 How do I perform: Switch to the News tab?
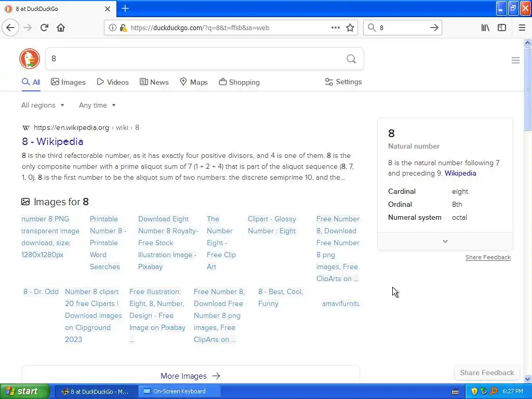154,82
